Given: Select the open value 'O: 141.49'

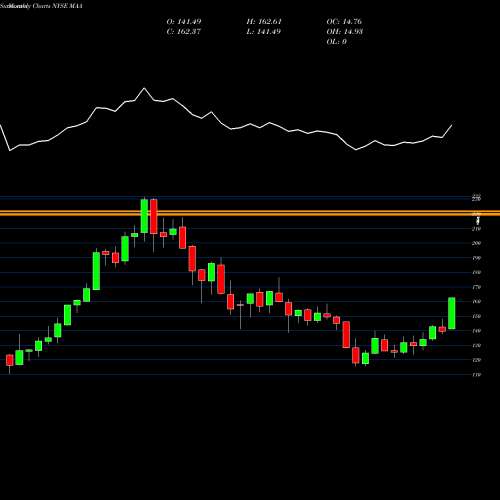Looking at the screenshot, I should 184,21.
